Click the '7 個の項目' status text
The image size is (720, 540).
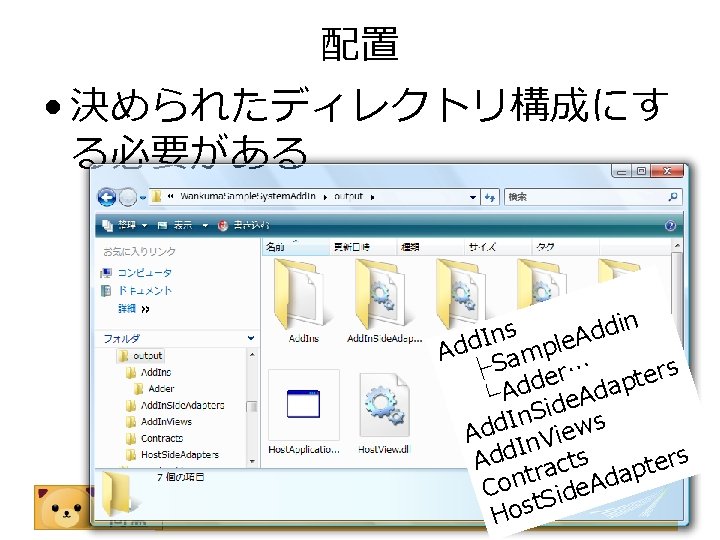pos(180,477)
